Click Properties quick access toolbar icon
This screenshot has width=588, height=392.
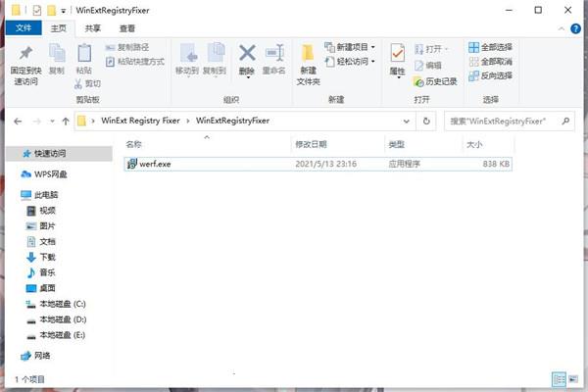click(x=37, y=10)
